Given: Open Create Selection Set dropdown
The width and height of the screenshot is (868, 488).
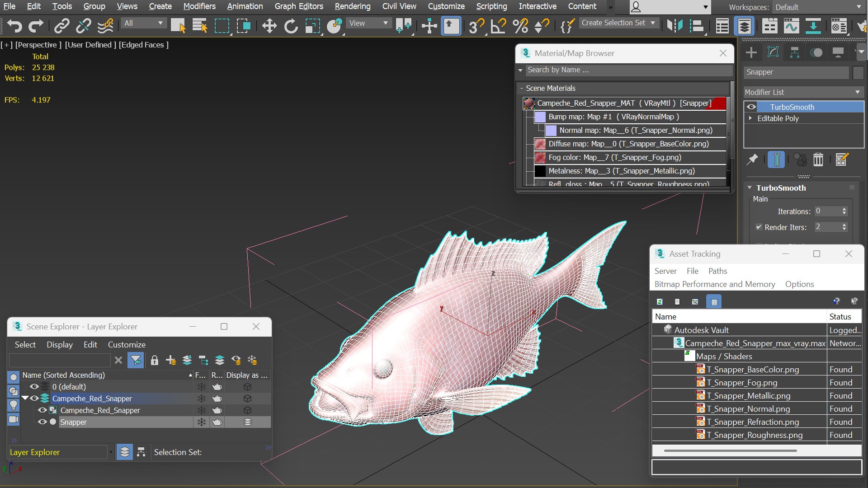Looking at the screenshot, I should tap(618, 23).
